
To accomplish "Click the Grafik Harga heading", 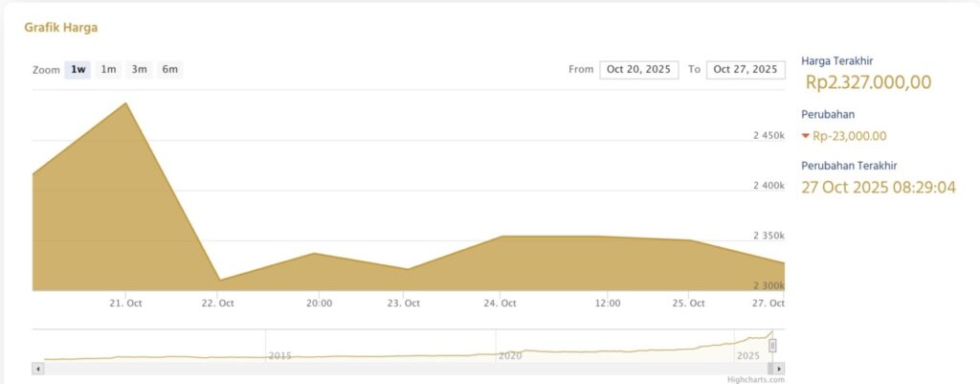I will (61, 28).
